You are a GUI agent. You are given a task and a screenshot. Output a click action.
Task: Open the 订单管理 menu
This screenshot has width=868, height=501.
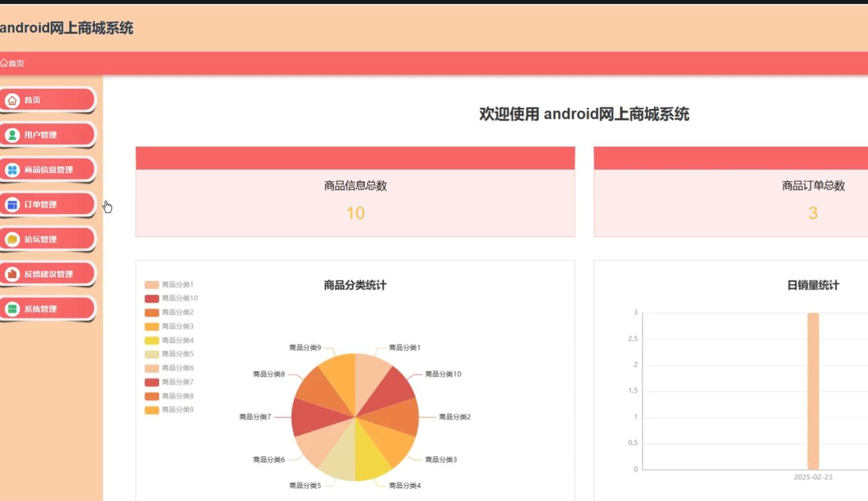[47, 204]
